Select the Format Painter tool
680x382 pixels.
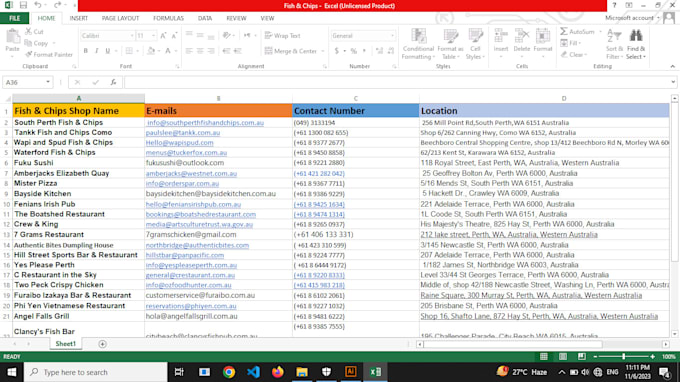[49, 55]
